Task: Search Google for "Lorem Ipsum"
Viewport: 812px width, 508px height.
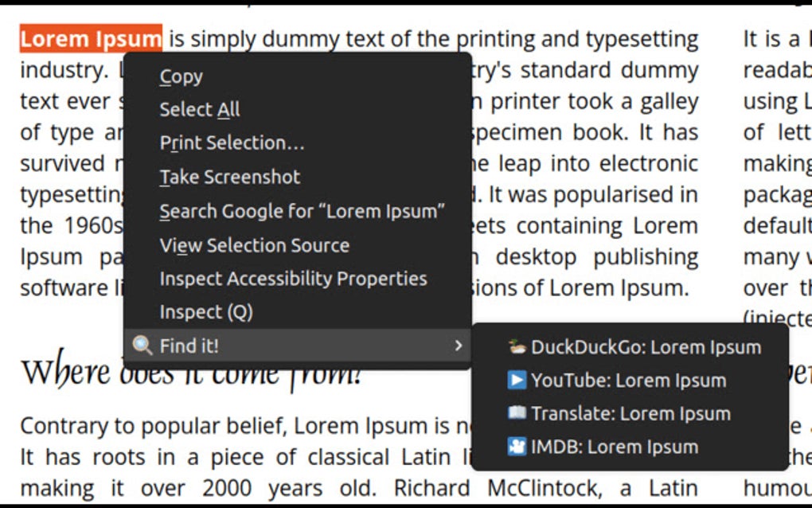Action: [297, 211]
